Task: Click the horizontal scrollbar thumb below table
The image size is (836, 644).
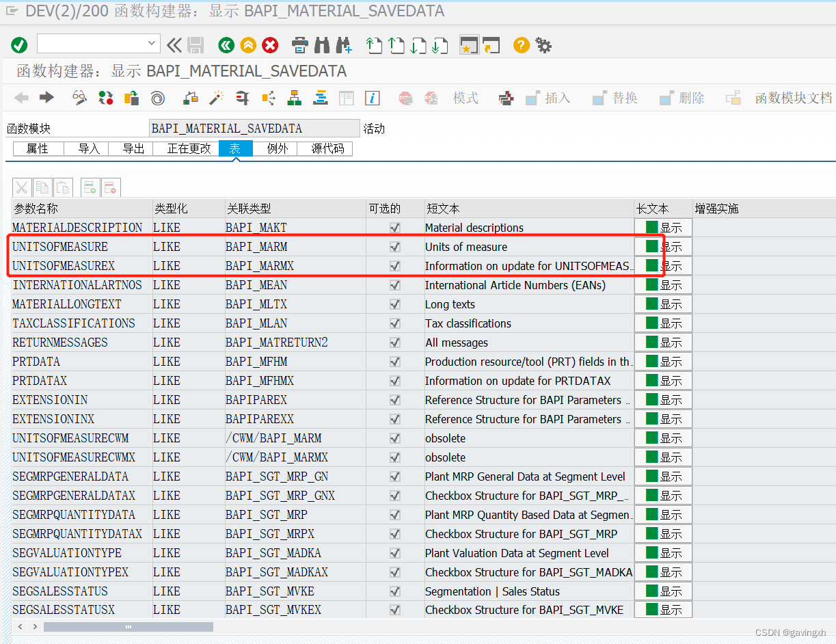Action: (x=128, y=626)
